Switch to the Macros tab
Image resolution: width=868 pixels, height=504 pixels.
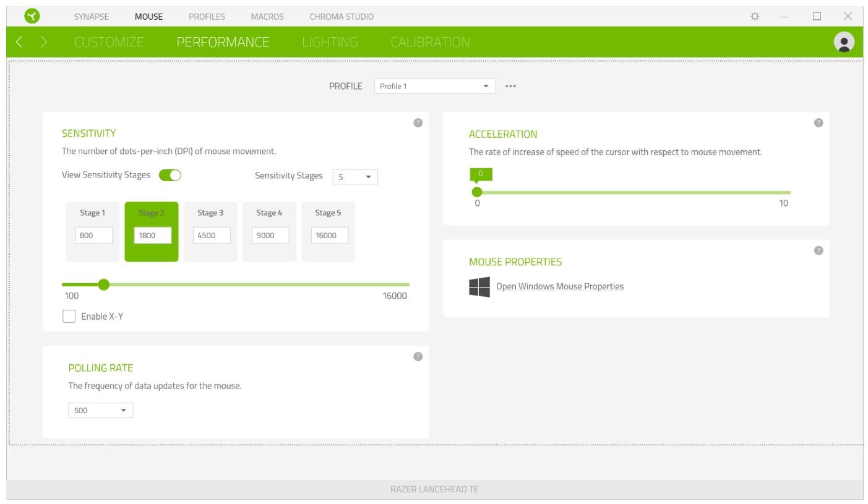[267, 15]
